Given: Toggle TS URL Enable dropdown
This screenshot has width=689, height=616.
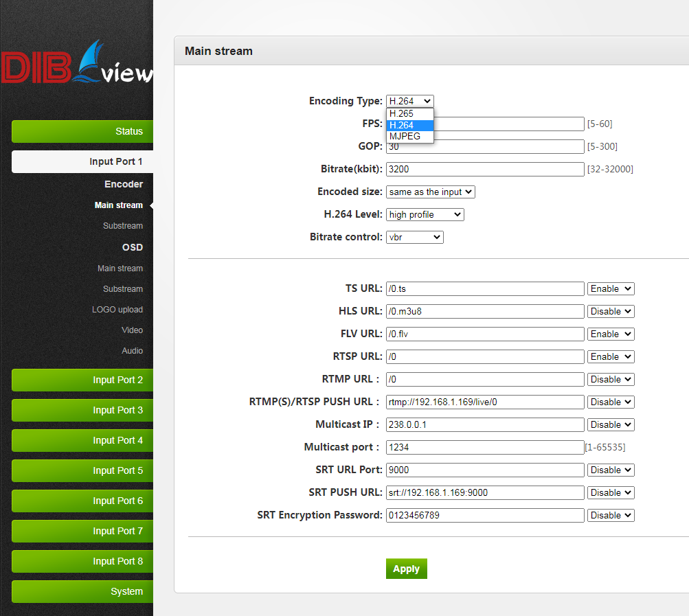Looking at the screenshot, I should click(x=610, y=289).
